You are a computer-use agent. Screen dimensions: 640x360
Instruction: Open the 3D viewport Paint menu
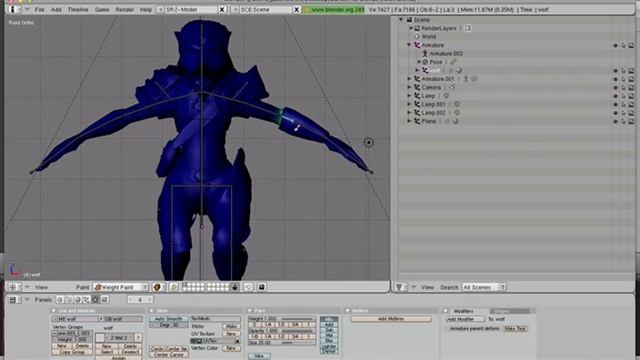[x=82, y=287]
